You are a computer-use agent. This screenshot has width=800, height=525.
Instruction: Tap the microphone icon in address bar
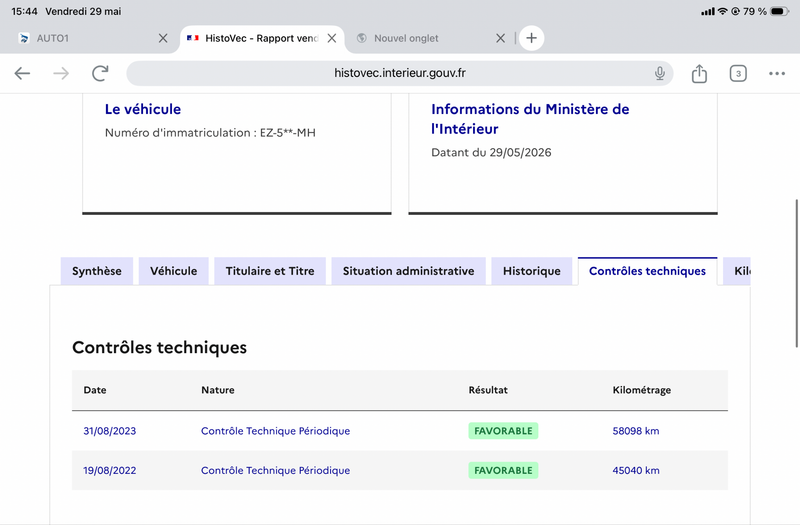[x=660, y=73]
